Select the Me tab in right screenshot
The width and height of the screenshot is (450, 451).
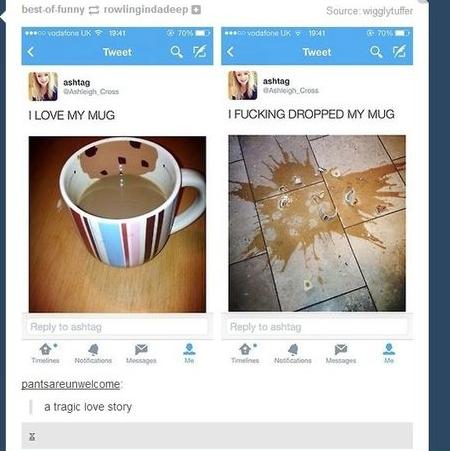pyautogui.click(x=389, y=353)
